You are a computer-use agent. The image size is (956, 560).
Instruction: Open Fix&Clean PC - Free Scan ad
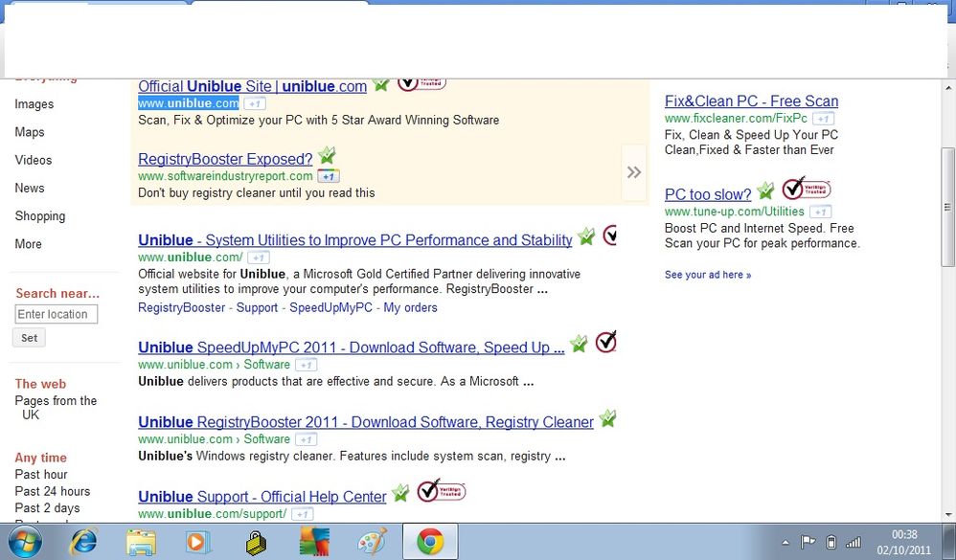[x=751, y=101]
